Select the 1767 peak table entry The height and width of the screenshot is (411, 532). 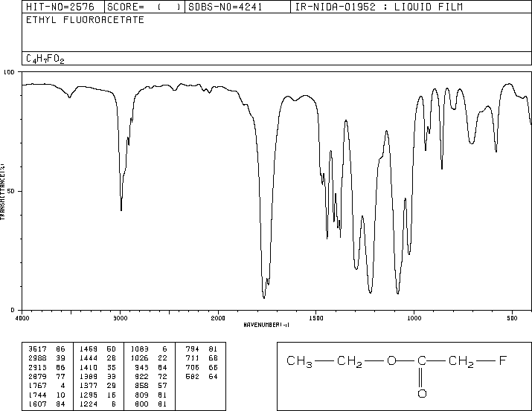coord(46,386)
